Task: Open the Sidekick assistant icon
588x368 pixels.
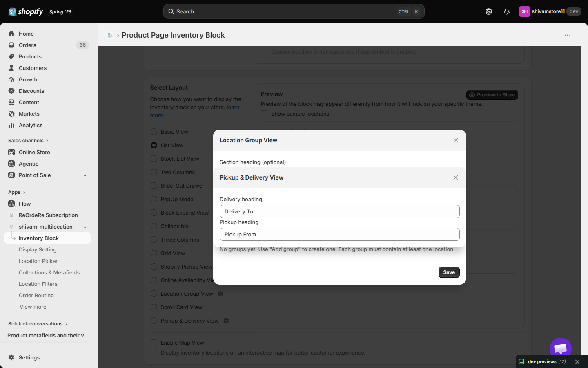Action: coord(489,11)
